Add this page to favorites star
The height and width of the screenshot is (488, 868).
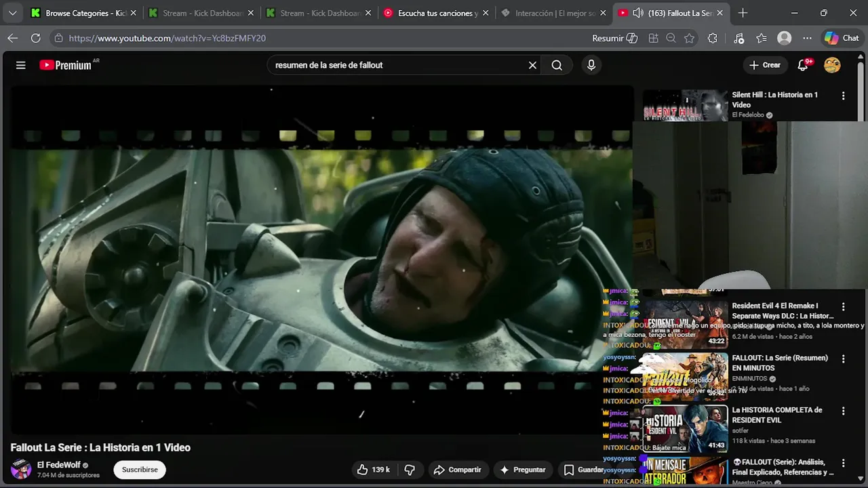pos(690,38)
